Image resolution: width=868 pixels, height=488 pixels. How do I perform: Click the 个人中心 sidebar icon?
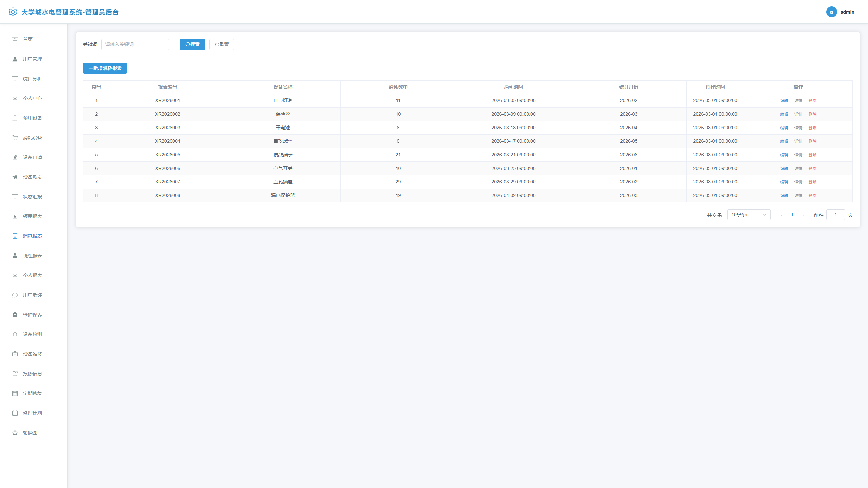15,98
